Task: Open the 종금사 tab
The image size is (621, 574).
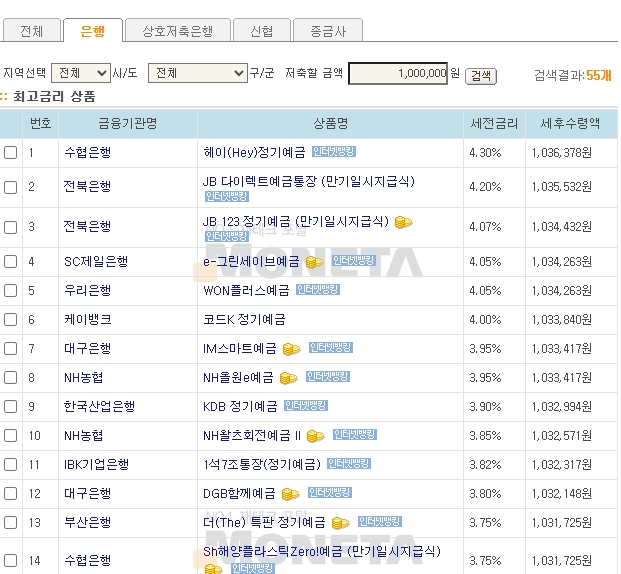Action: 328,31
